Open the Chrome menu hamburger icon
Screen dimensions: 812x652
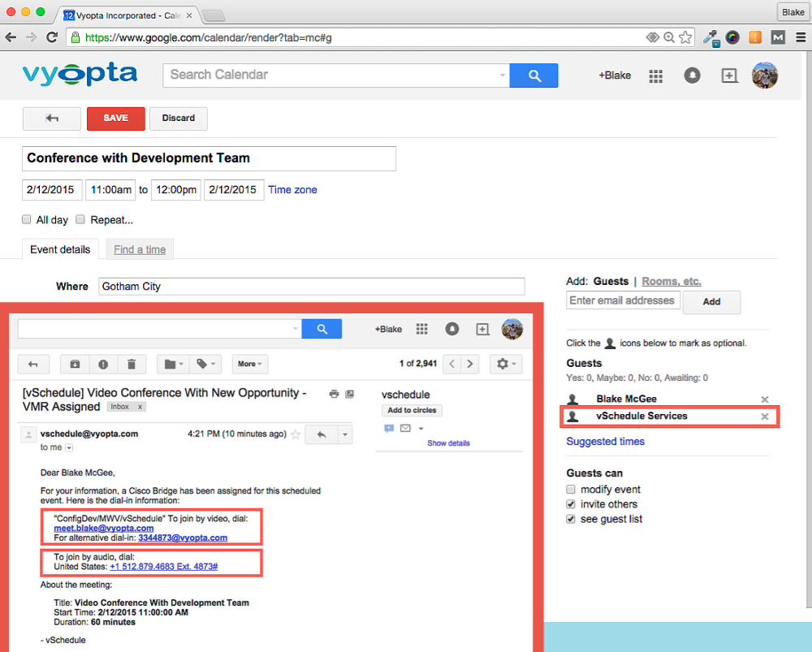(801, 37)
